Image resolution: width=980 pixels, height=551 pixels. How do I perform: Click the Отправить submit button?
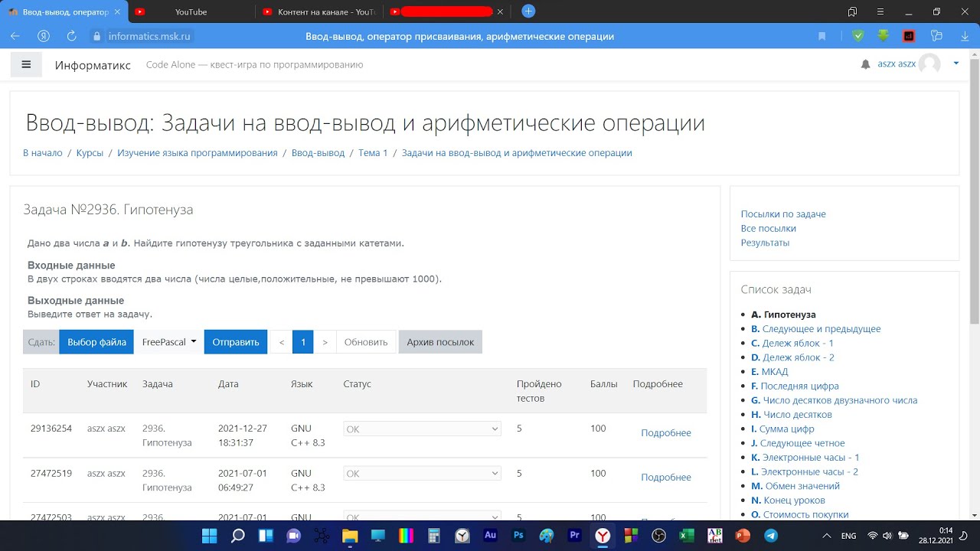click(236, 341)
